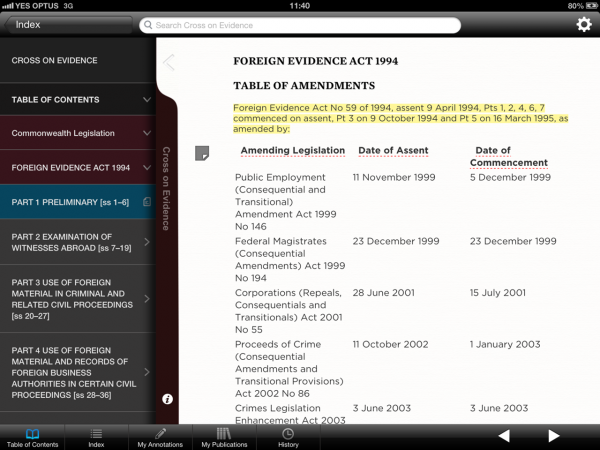Open My Annotations tab
Screen dimensions: 600x450
(x=160, y=438)
